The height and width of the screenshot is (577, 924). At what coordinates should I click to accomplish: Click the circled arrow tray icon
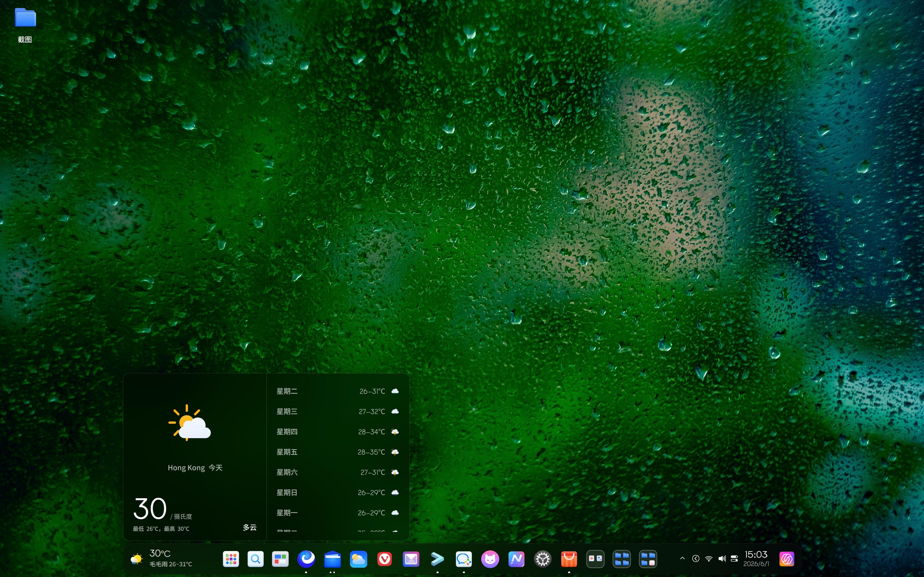point(696,559)
